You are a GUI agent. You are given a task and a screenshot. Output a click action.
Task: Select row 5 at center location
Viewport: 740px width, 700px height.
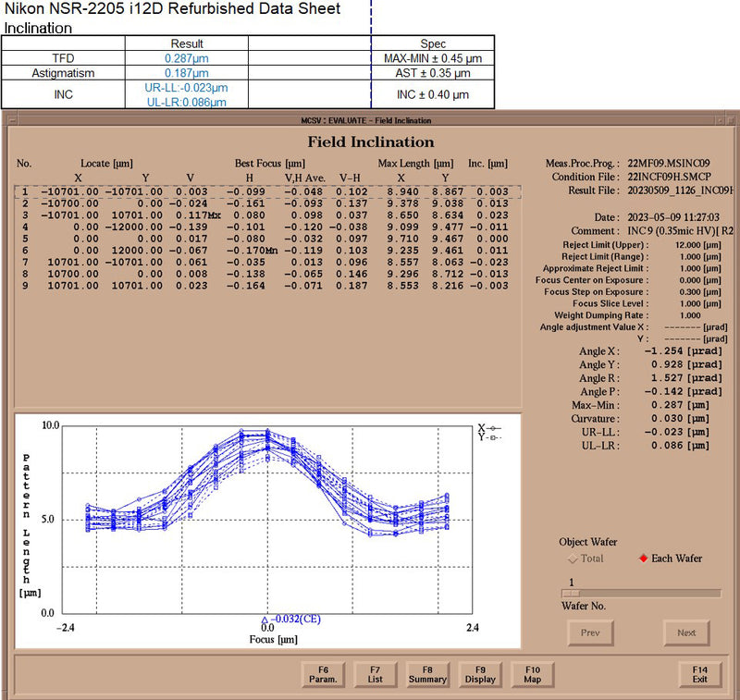(x=26, y=239)
